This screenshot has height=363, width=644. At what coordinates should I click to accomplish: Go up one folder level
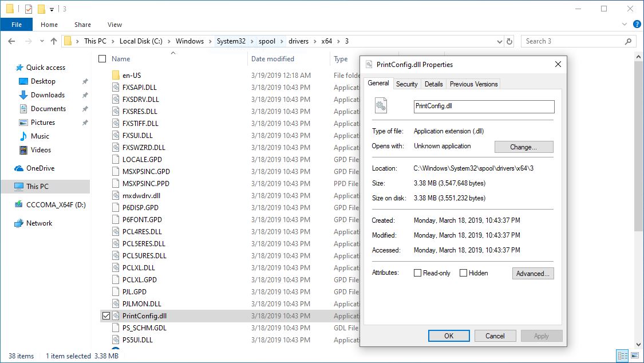coord(53,41)
